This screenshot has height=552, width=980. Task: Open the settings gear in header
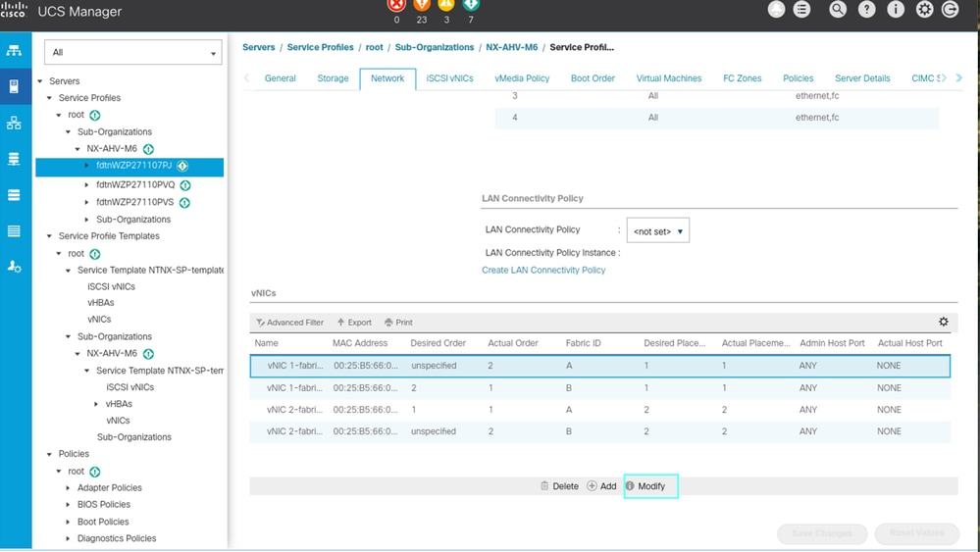(x=924, y=10)
